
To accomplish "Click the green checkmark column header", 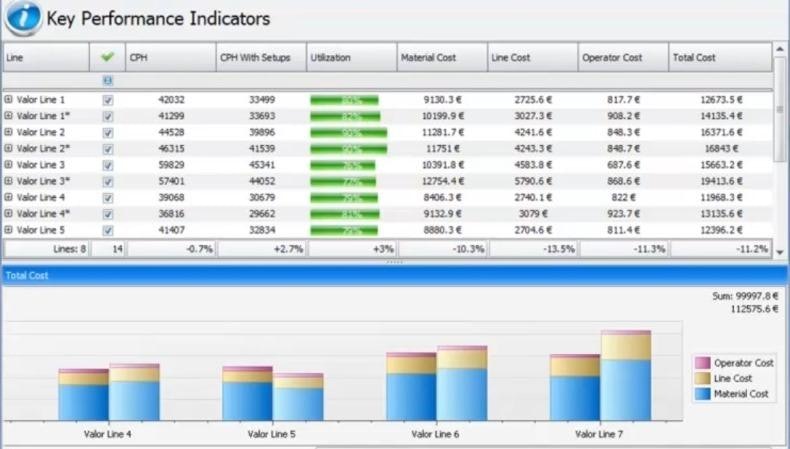I will pos(107,58).
